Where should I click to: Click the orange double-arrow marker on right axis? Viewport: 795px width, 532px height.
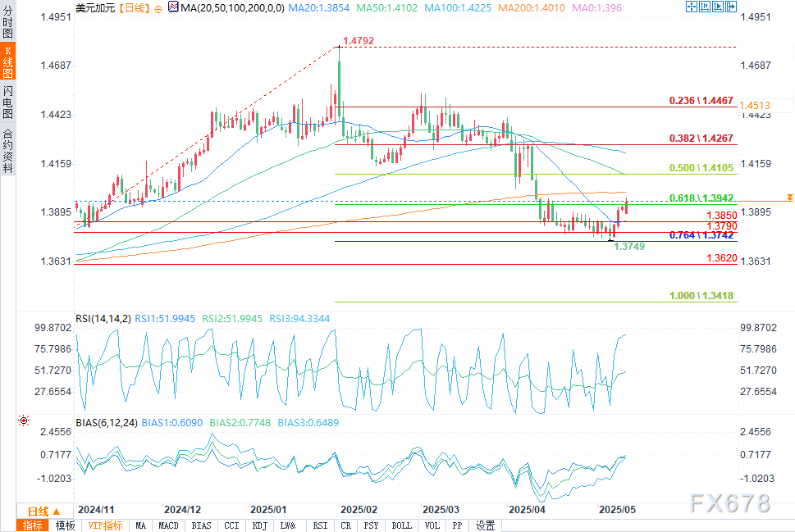click(788, 198)
